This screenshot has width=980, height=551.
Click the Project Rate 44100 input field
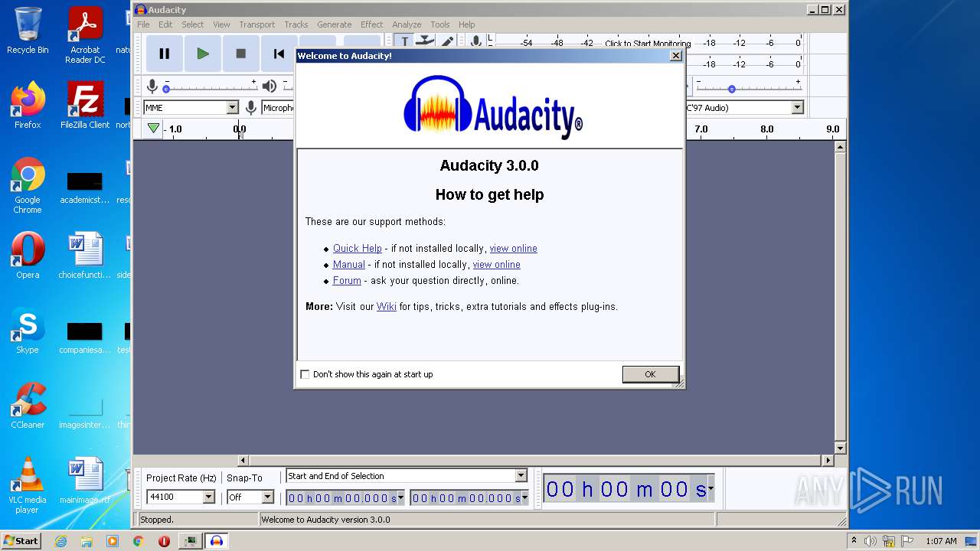(x=175, y=497)
